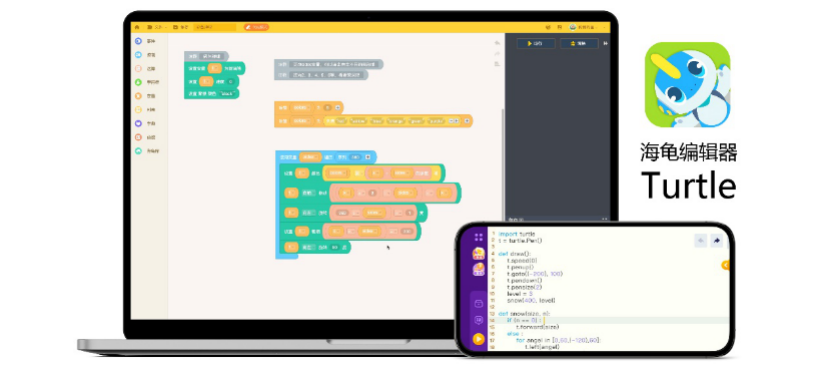Click the redo arrow on the workspace

pos(497,53)
